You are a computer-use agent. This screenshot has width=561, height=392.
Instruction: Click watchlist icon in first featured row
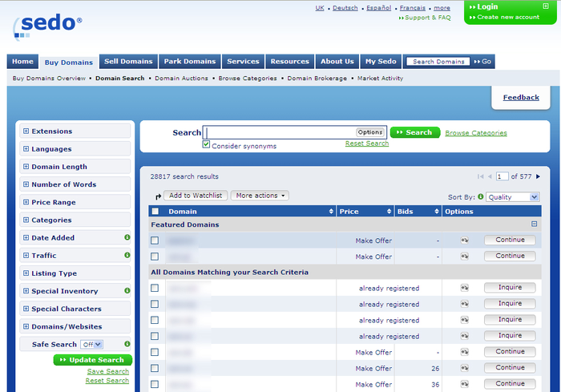coord(464,240)
